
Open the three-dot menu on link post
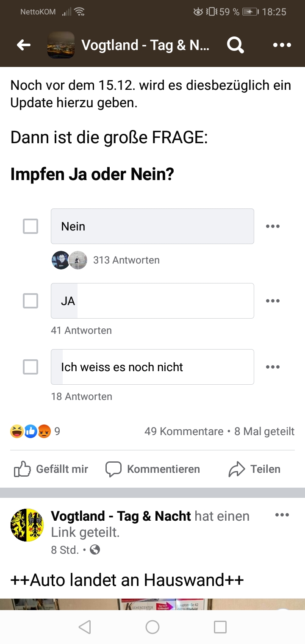point(282,515)
